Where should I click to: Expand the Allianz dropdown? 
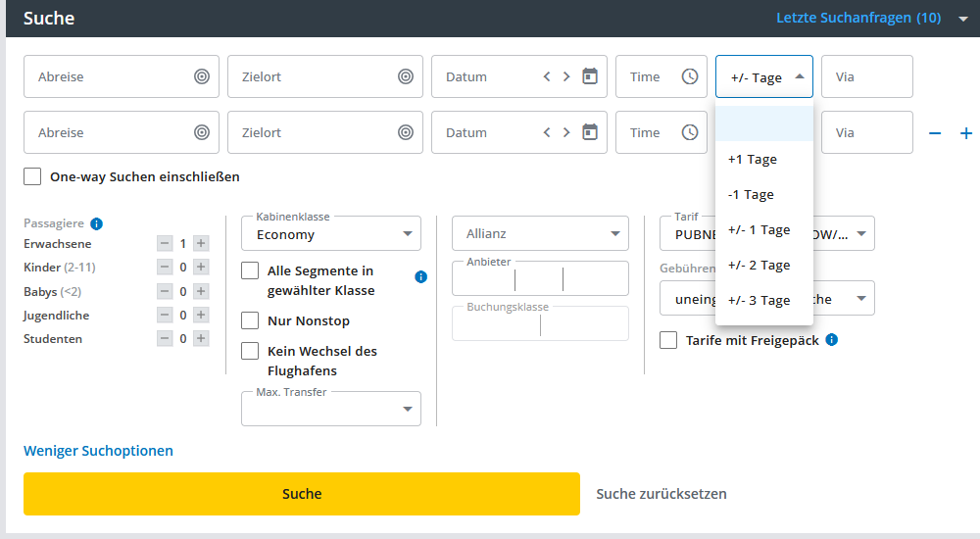(540, 234)
